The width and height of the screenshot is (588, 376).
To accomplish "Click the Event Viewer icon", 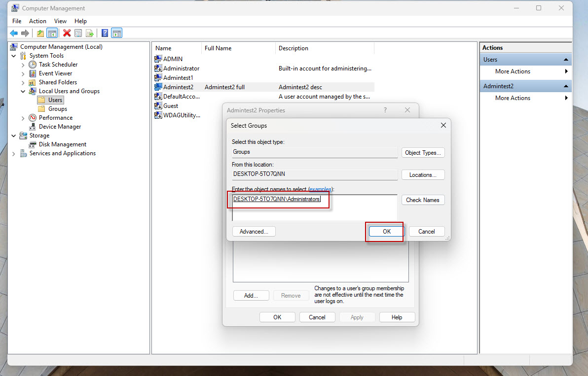I will pos(33,73).
